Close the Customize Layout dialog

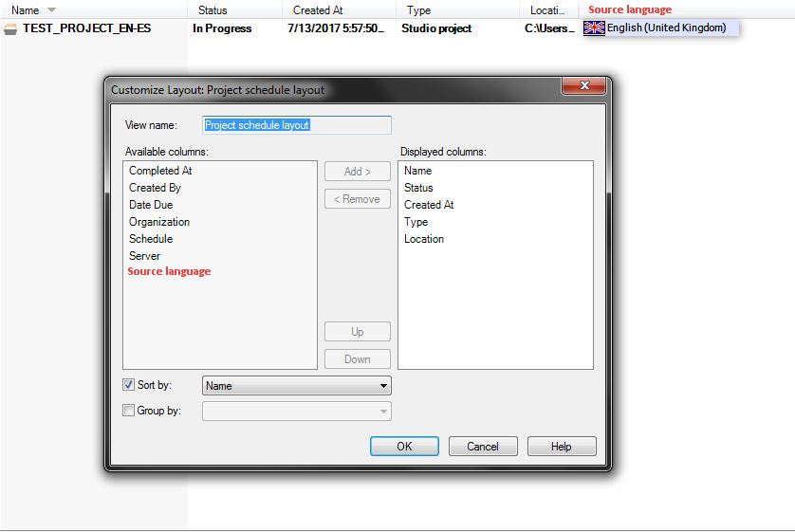[583, 85]
